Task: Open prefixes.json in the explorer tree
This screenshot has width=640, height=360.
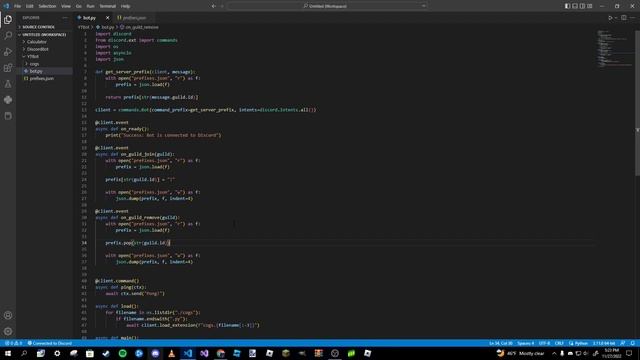Action: point(44,78)
